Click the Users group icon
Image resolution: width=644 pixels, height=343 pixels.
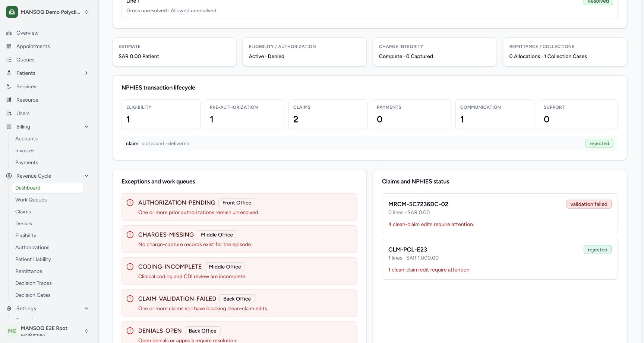(x=9, y=113)
